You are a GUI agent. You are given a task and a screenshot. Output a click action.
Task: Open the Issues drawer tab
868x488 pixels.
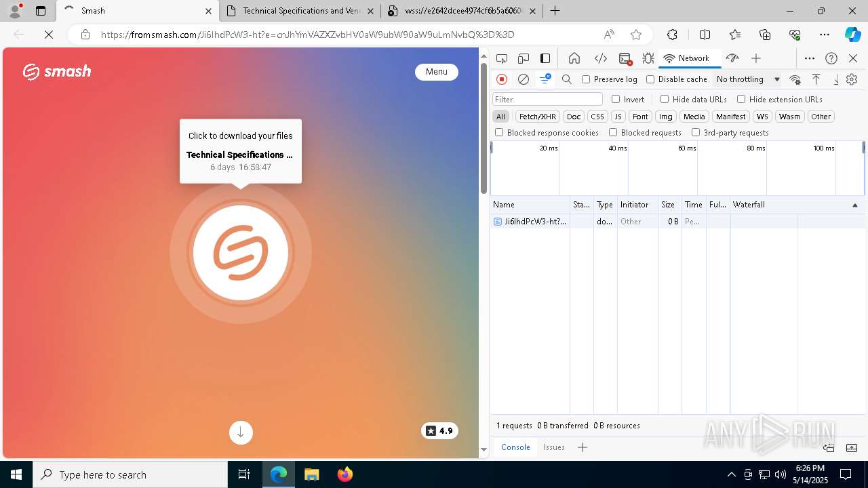[x=554, y=447]
